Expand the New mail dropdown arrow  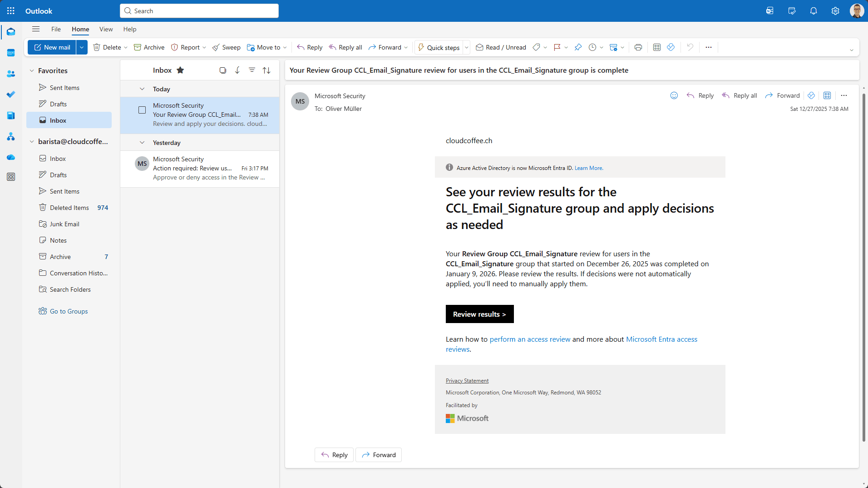coord(82,47)
